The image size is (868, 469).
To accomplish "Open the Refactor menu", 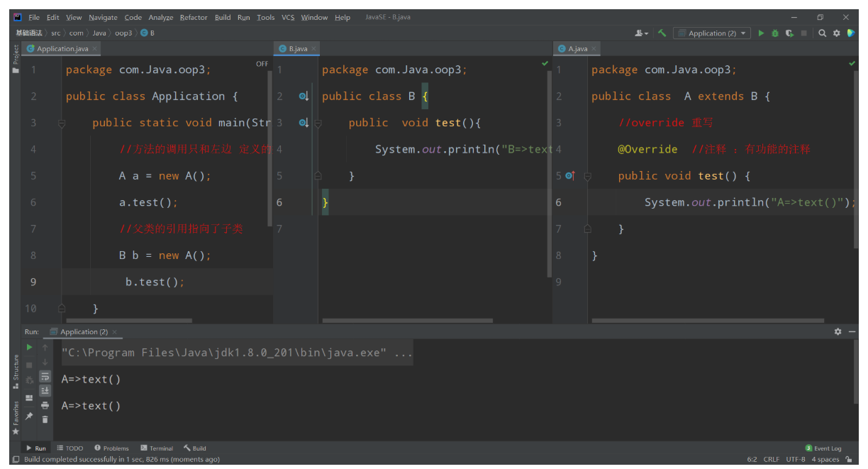I will coord(194,17).
